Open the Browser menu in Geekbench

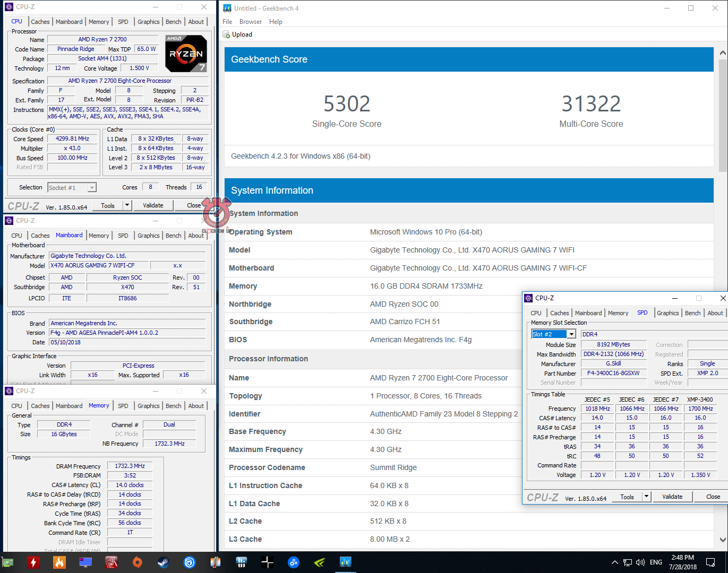250,22
